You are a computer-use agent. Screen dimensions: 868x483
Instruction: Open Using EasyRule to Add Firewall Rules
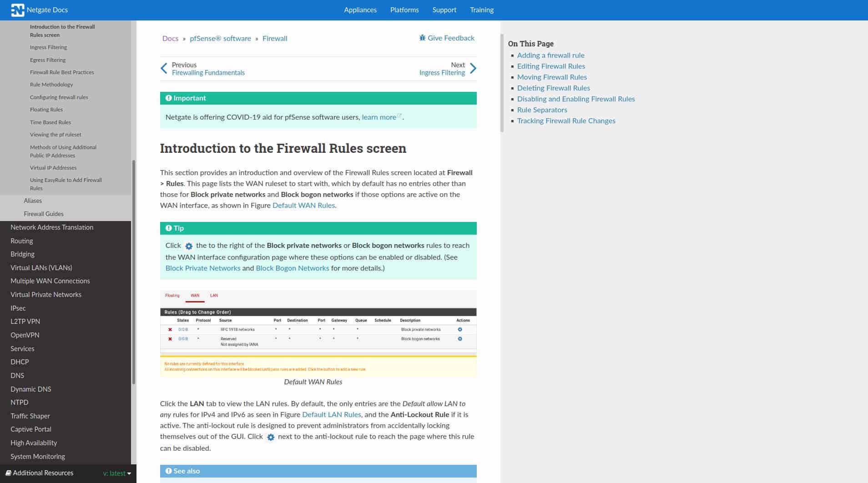[x=66, y=184]
